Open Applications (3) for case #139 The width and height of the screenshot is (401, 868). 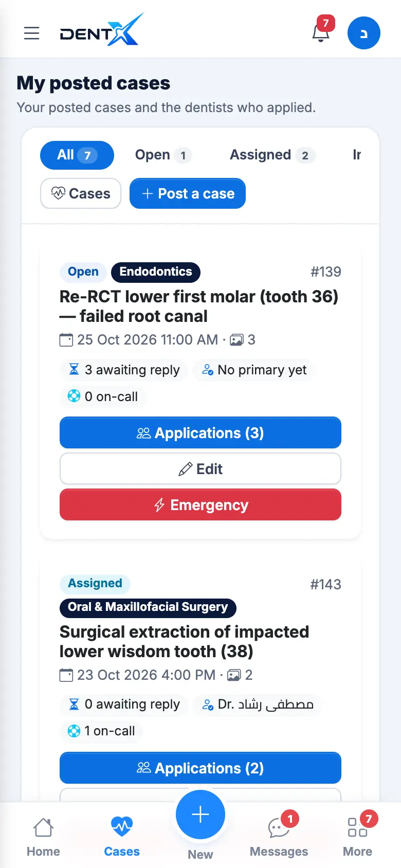click(200, 433)
